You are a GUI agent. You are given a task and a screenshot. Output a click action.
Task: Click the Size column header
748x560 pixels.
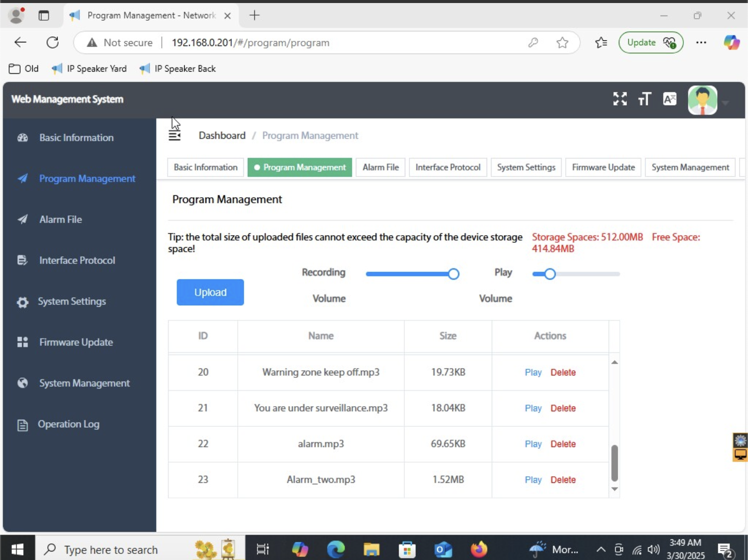pyautogui.click(x=448, y=336)
